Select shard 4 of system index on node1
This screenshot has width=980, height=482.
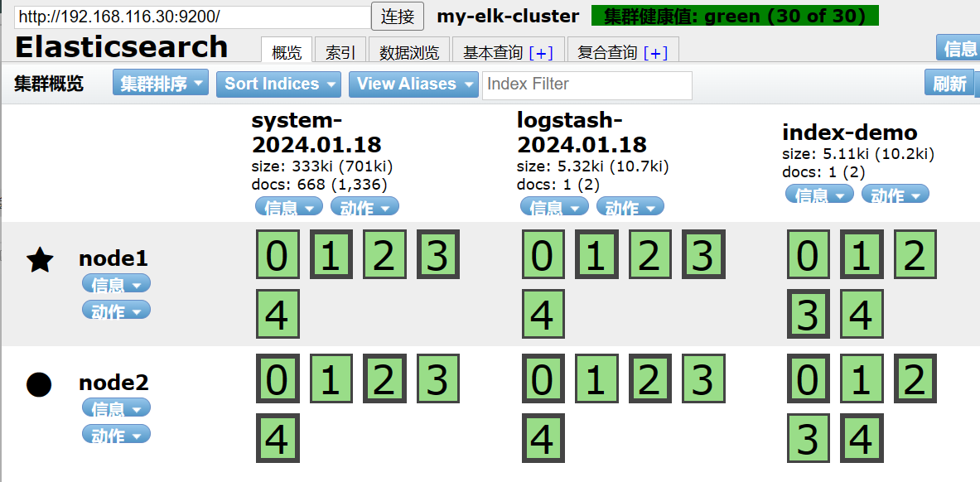click(278, 314)
